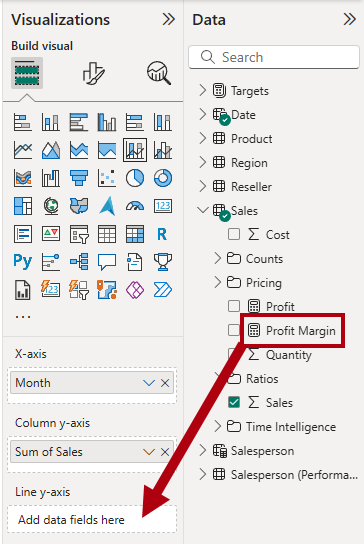
Task: Open the Month field dropdown arrow
Action: [x=149, y=383]
